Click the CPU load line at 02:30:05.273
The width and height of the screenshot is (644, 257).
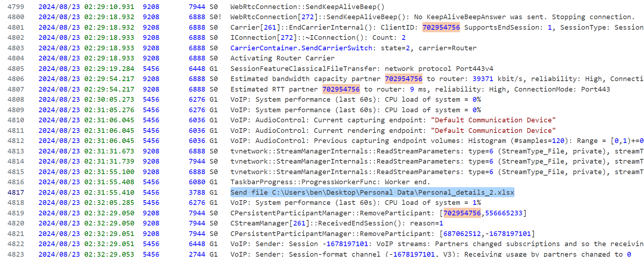[355, 100]
